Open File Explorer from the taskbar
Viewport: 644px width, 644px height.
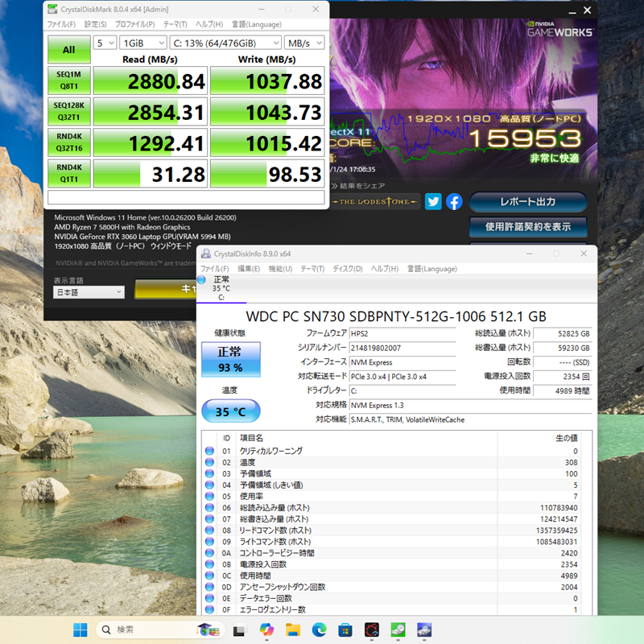click(x=292, y=630)
